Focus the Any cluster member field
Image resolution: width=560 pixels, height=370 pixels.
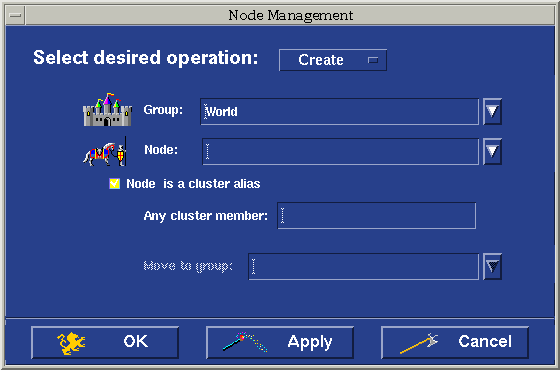[x=376, y=216]
